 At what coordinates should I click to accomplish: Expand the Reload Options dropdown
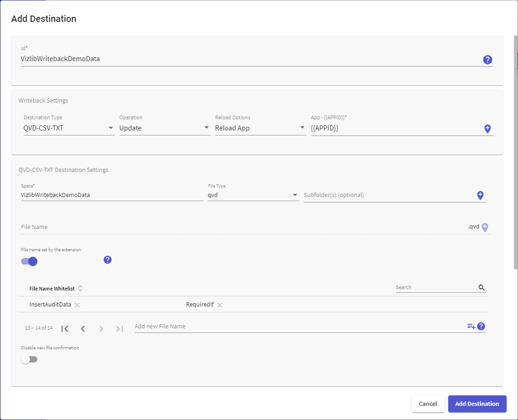point(260,128)
